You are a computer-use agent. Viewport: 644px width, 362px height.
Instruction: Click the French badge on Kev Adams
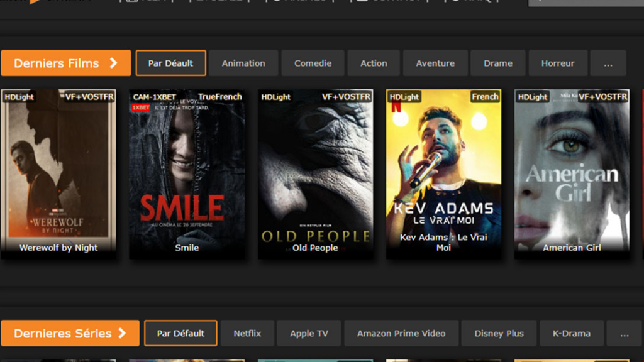485,97
